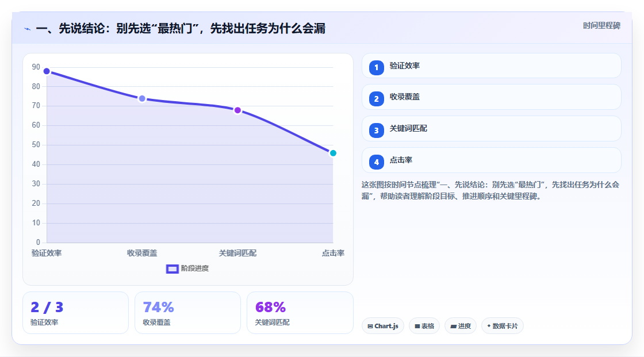This screenshot has width=644, height=357.
Task: Open the 关键词匹配 milestone row
Action: (491, 129)
